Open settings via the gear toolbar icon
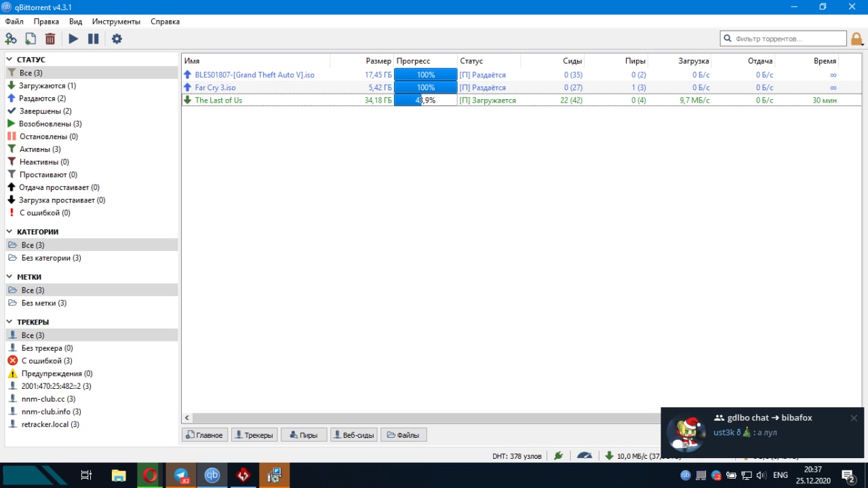Image resolution: width=868 pixels, height=488 pixels. pos(117,39)
